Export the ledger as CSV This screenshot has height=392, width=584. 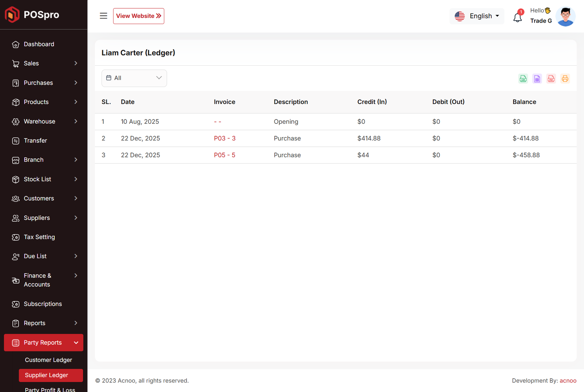(523, 78)
